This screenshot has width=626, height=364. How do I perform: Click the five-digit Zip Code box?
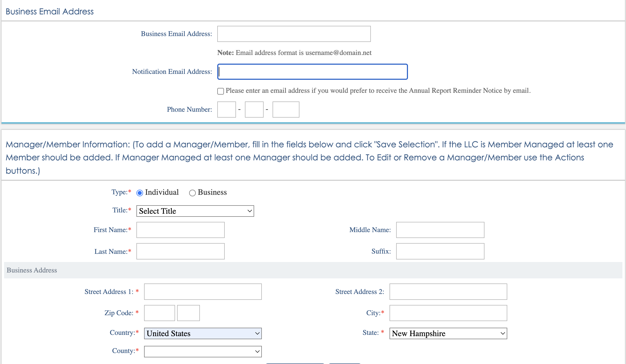coord(159,313)
